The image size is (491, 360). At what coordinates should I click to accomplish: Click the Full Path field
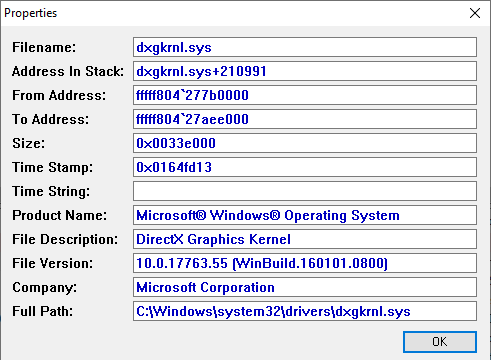click(305, 311)
